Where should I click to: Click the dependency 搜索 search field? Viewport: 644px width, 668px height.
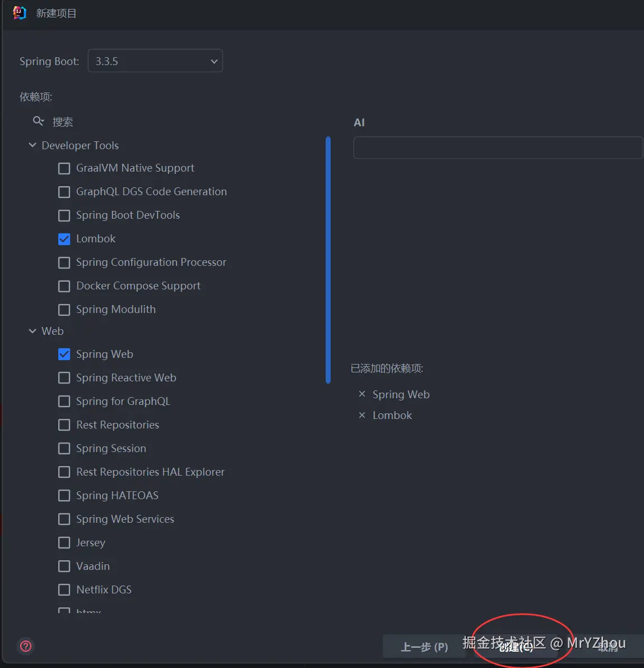(179, 122)
